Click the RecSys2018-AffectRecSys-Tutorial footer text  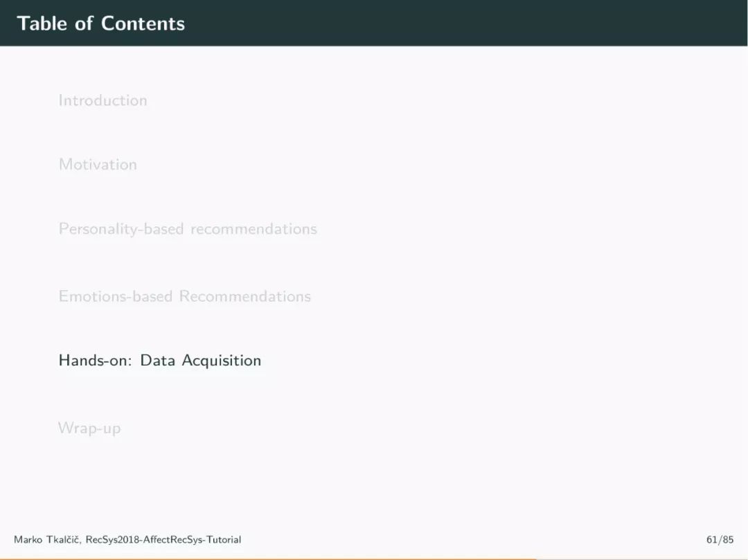[163, 539]
